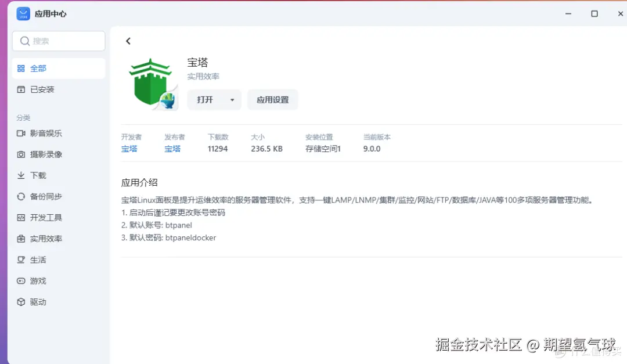
Task: Expand the dropdown arrow beside 打开
Action: point(232,100)
